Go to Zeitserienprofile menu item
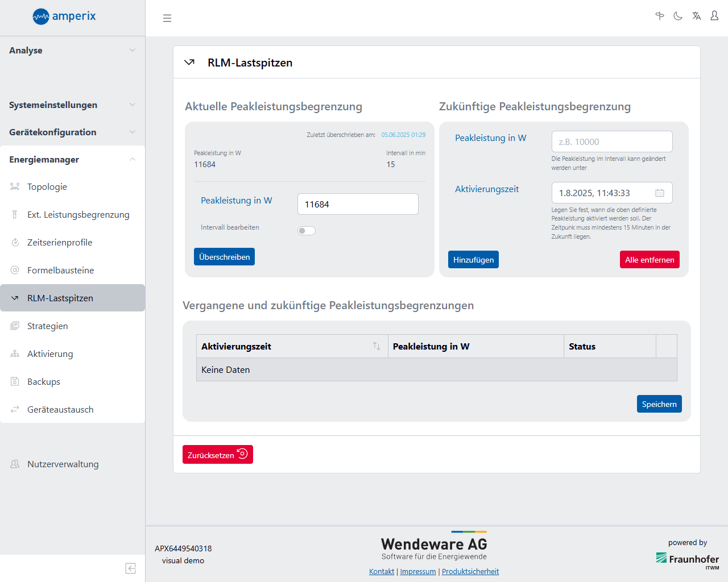The width and height of the screenshot is (728, 582). pyautogui.click(x=60, y=243)
